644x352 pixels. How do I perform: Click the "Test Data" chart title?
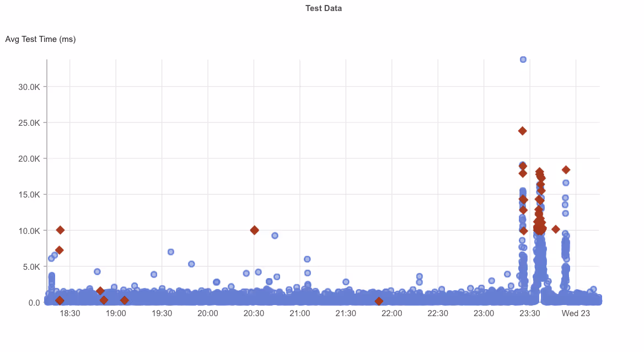(323, 8)
